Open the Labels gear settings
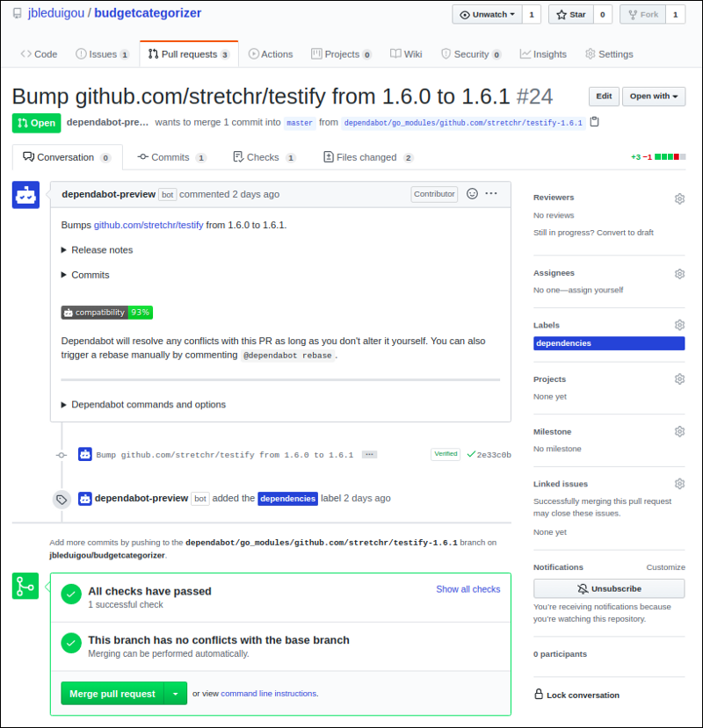Image resolution: width=703 pixels, height=728 pixels. coord(679,325)
